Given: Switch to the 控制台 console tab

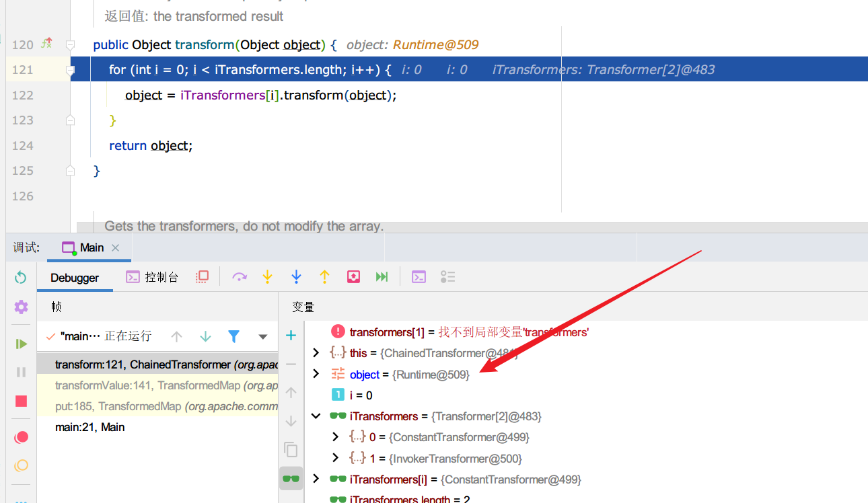Looking at the screenshot, I should (152, 277).
